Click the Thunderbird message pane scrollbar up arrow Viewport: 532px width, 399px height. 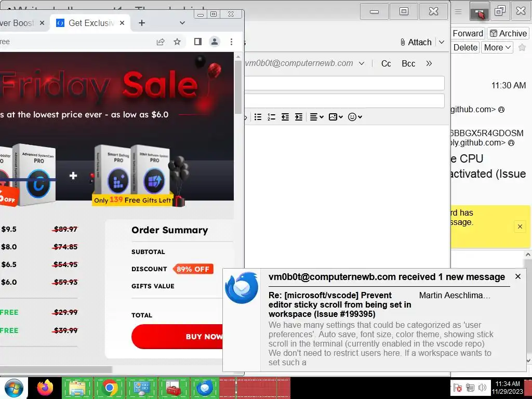coord(528,255)
